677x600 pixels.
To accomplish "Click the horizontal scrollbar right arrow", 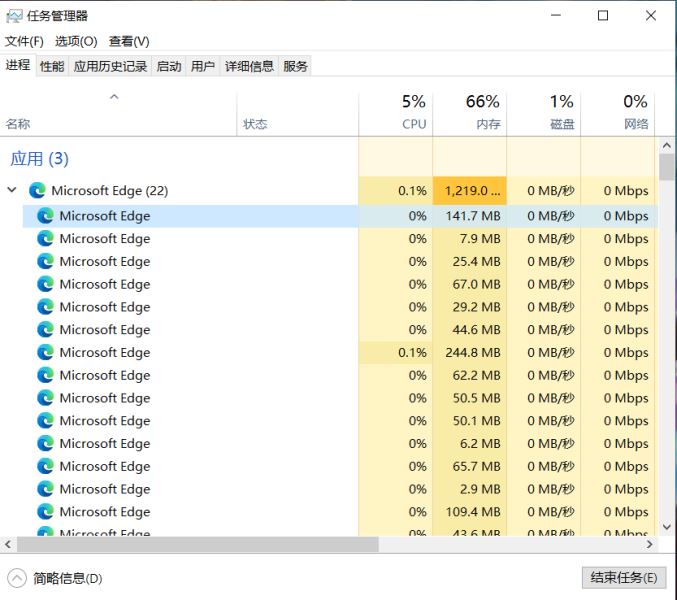I will (650, 544).
